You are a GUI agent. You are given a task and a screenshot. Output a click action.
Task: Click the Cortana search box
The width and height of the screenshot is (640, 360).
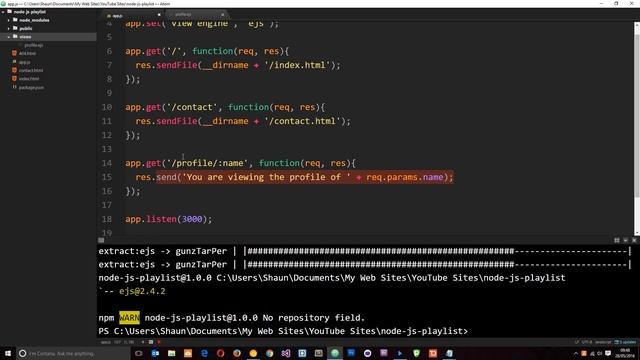(73, 353)
